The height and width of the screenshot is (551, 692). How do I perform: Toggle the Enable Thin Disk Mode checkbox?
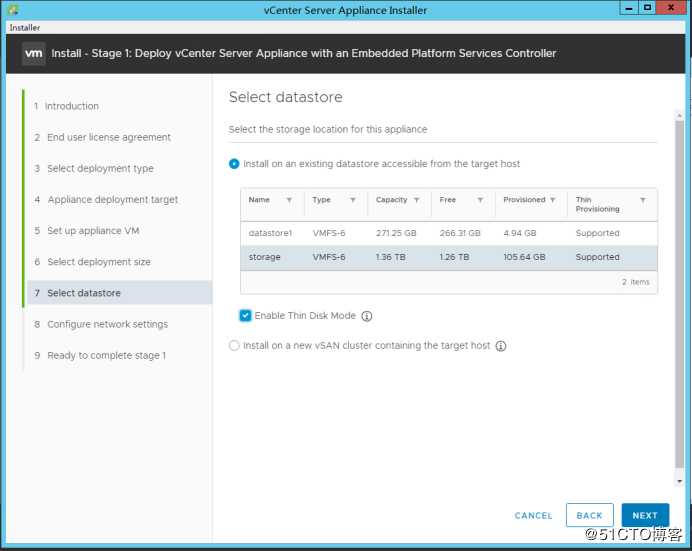[x=245, y=315]
